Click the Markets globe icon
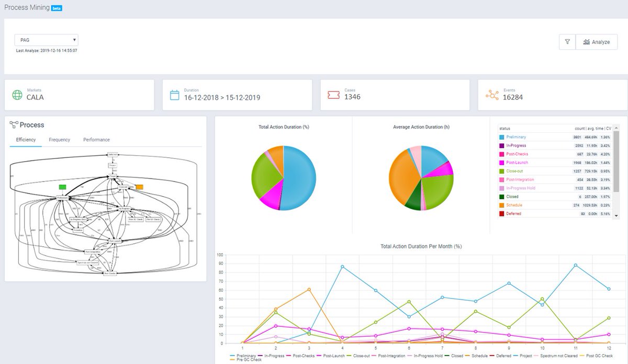This screenshot has width=628, height=364. click(x=17, y=95)
